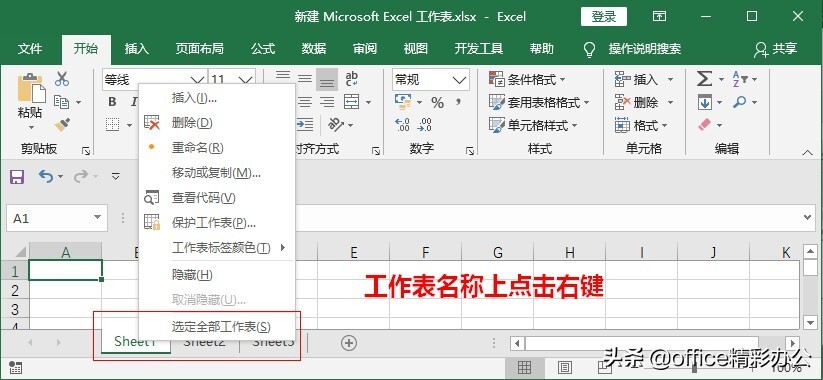
Task: Open Find and Select magnifier
Action: click(x=740, y=102)
